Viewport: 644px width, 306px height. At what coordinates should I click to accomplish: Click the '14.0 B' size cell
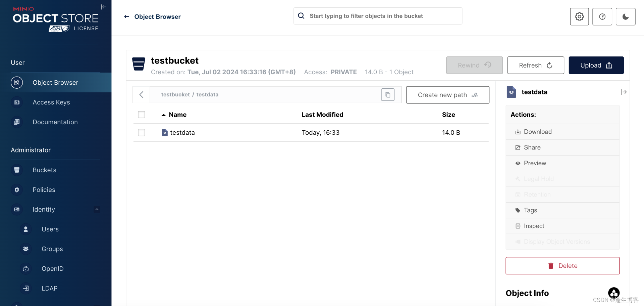451,133
